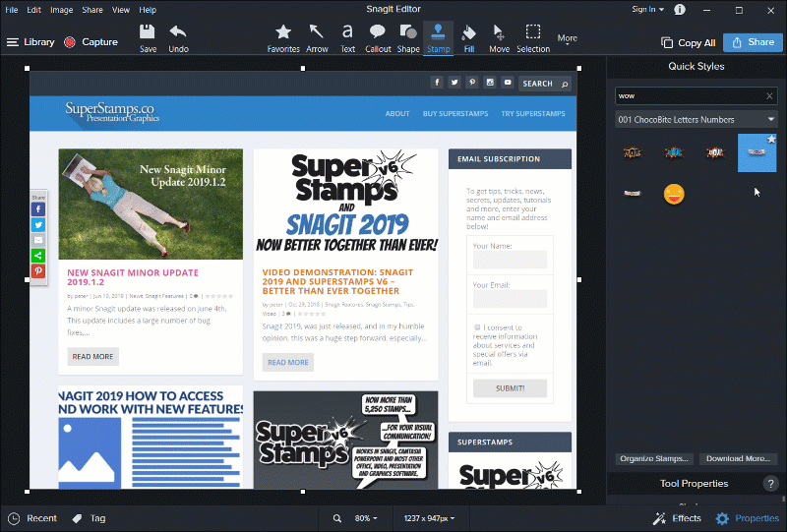Open the Image menu

[x=61, y=10]
